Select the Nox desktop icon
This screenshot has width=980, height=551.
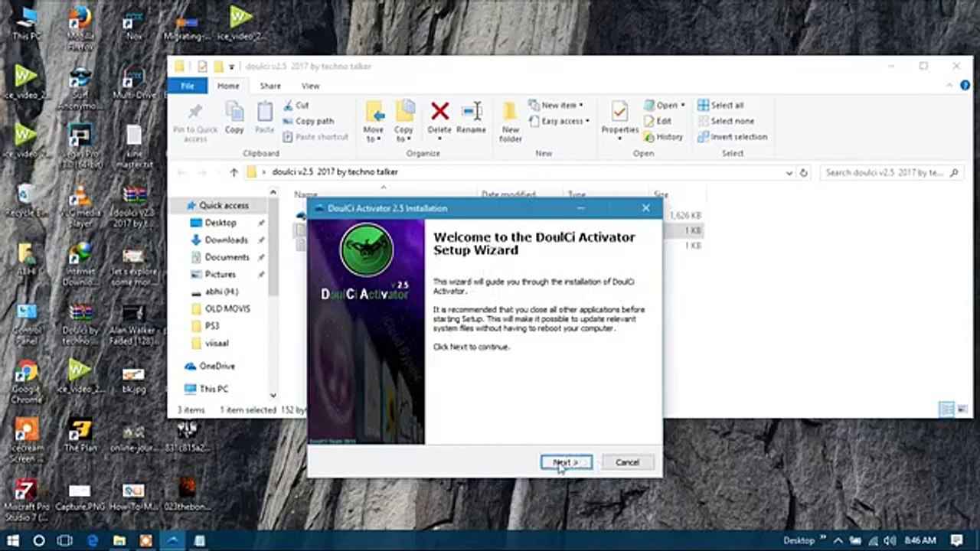(134, 23)
